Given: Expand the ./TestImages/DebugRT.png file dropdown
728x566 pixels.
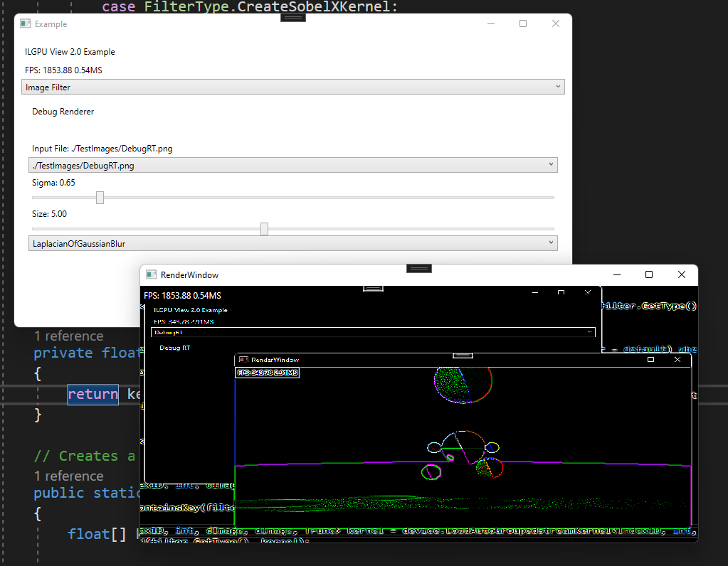Looking at the screenshot, I should point(293,165).
